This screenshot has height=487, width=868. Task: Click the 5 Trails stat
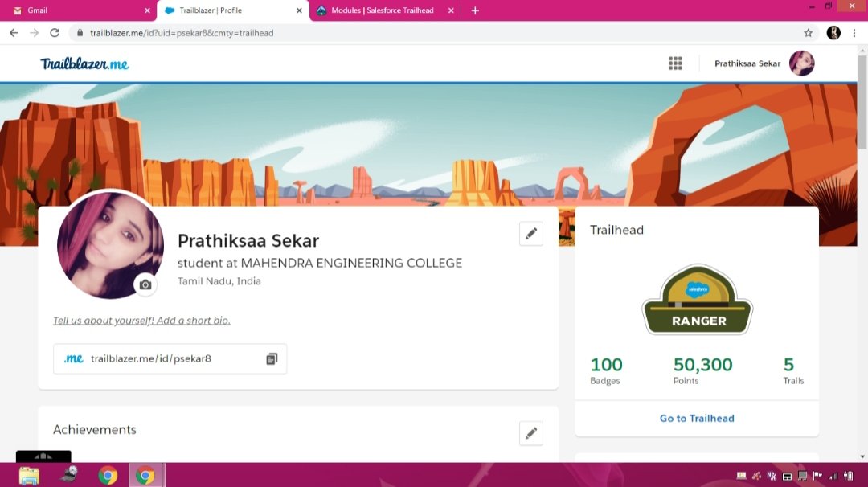(x=792, y=370)
